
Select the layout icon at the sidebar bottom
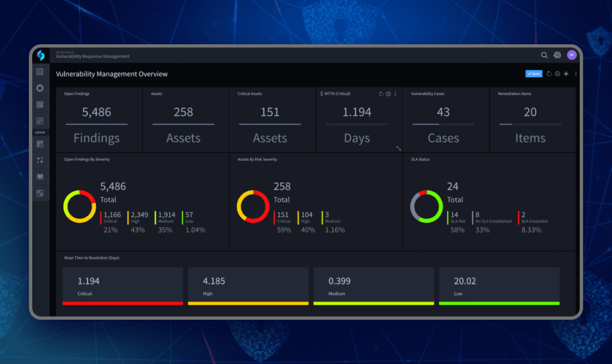click(x=40, y=193)
